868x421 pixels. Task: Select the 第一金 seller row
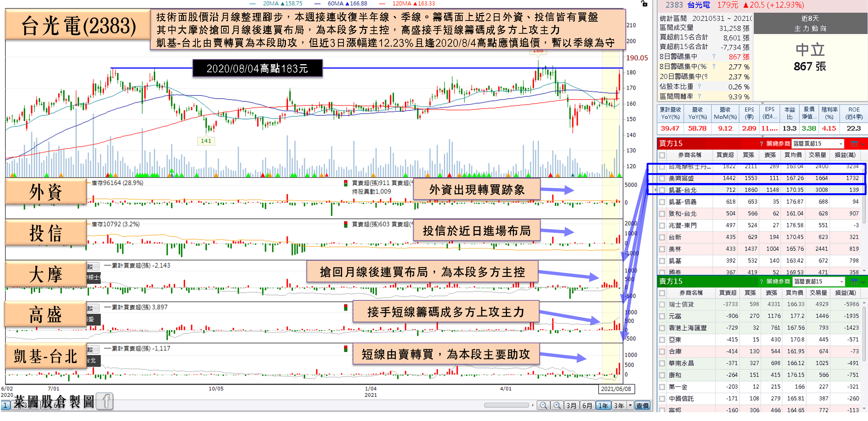coord(760,387)
